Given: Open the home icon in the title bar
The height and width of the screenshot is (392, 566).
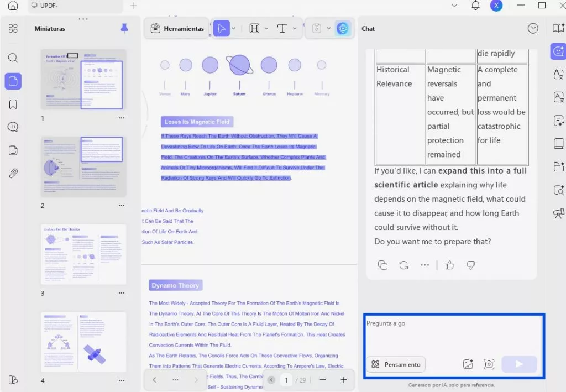Looking at the screenshot, I should pos(13,6).
